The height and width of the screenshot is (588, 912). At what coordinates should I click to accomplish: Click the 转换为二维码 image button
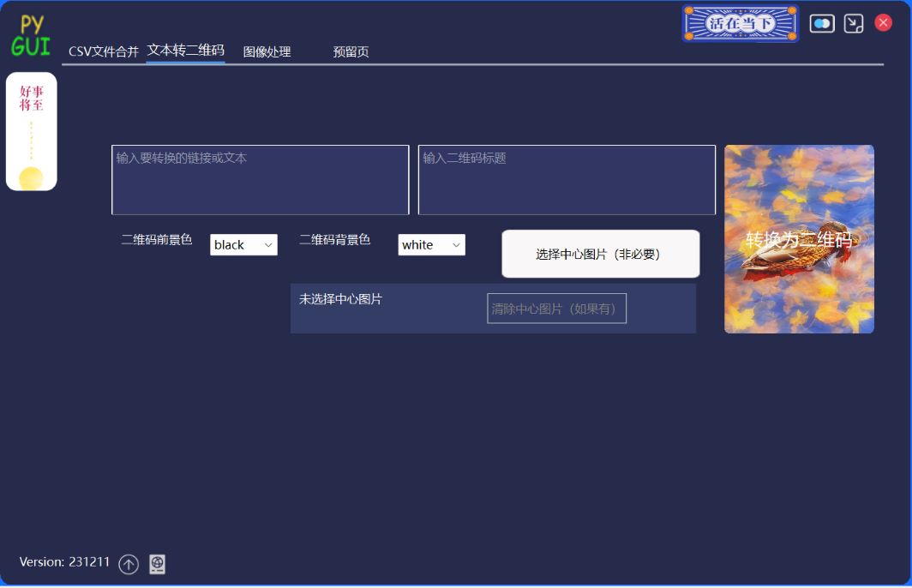pos(798,239)
